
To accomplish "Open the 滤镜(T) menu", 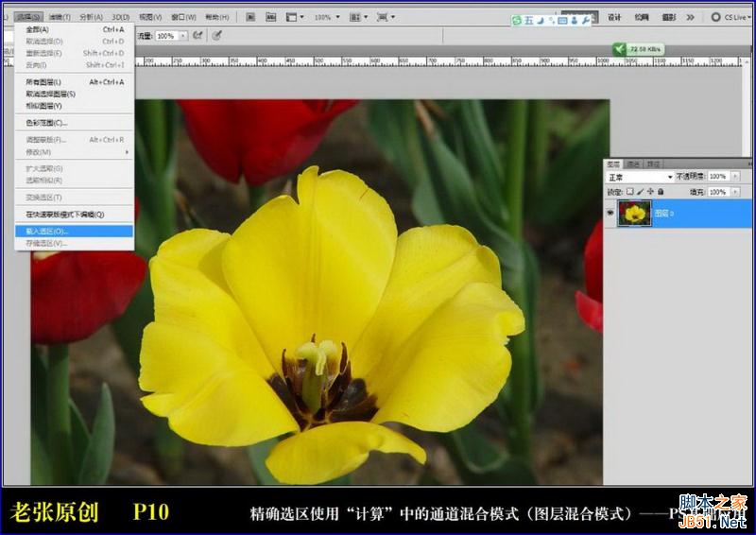I will click(x=60, y=17).
